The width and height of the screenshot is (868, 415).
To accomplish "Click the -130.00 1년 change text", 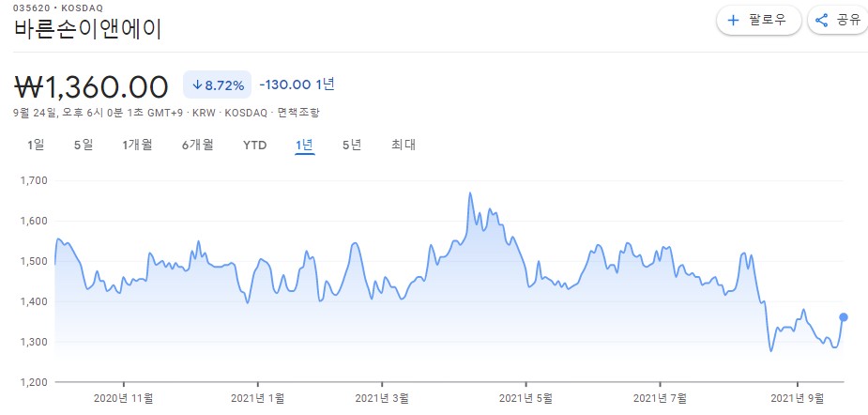I will point(297,85).
